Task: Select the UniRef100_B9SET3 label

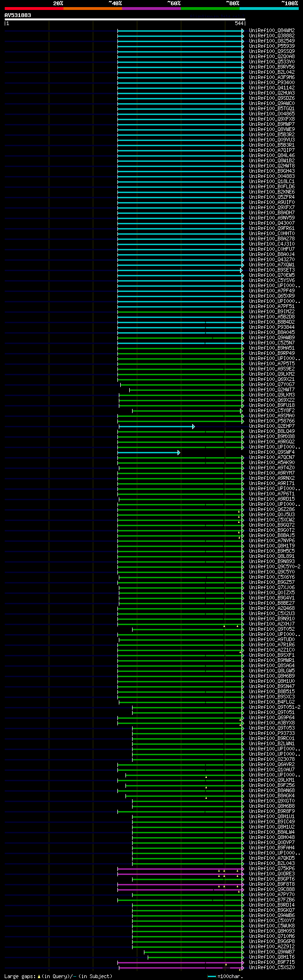Action: (272, 270)
